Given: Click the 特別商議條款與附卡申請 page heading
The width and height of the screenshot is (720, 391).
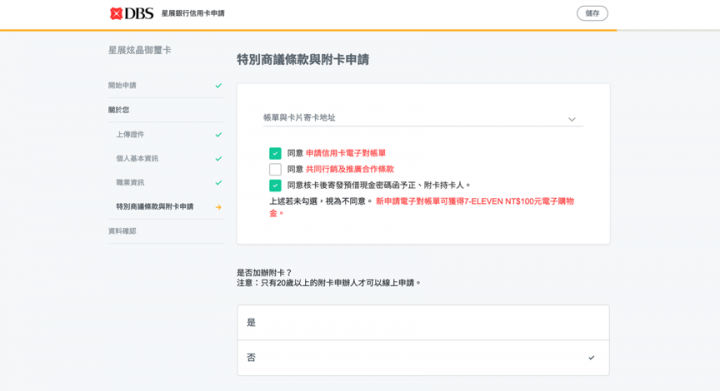Looking at the screenshot, I should click(x=303, y=59).
